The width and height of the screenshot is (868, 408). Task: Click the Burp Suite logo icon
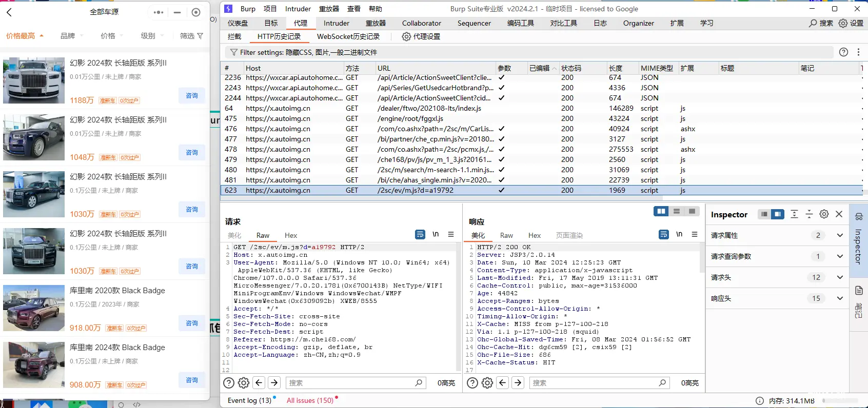[x=229, y=9]
